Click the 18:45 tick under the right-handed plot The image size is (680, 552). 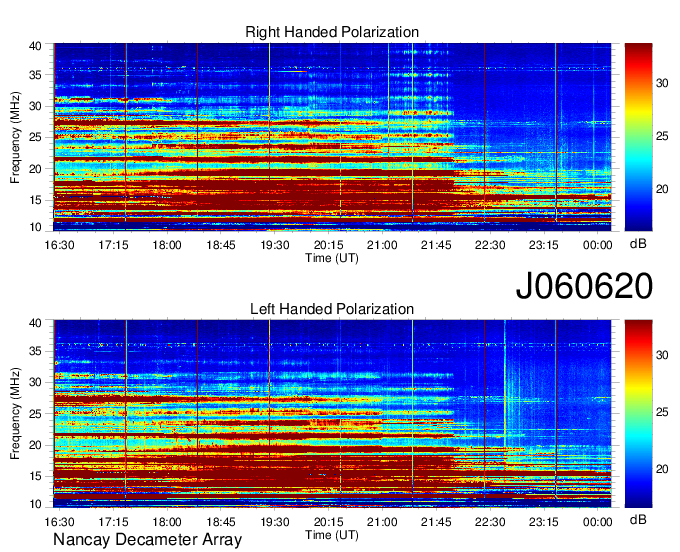(221, 245)
